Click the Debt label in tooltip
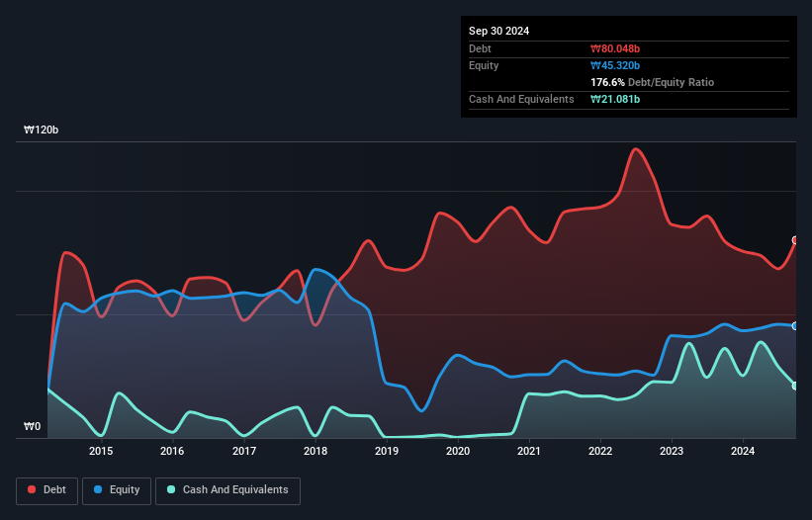The height and width of the screenshot is (520, 812). [x=480, y=48]
